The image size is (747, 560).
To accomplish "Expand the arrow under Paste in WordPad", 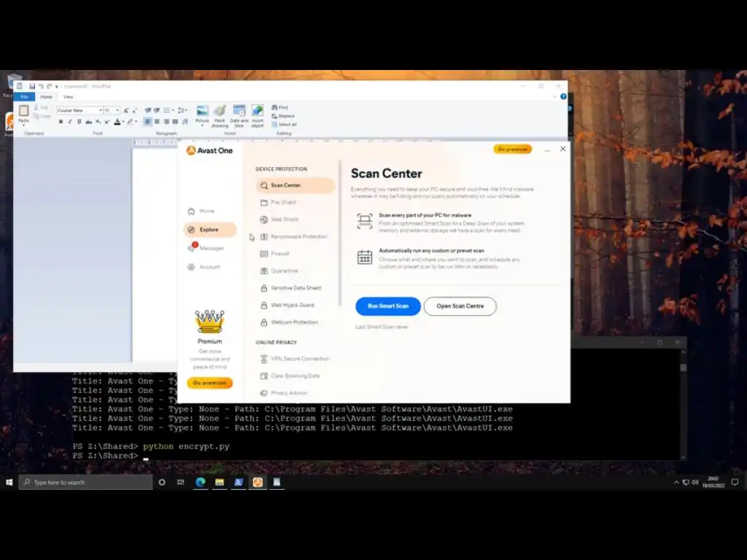I will (23, 125).
